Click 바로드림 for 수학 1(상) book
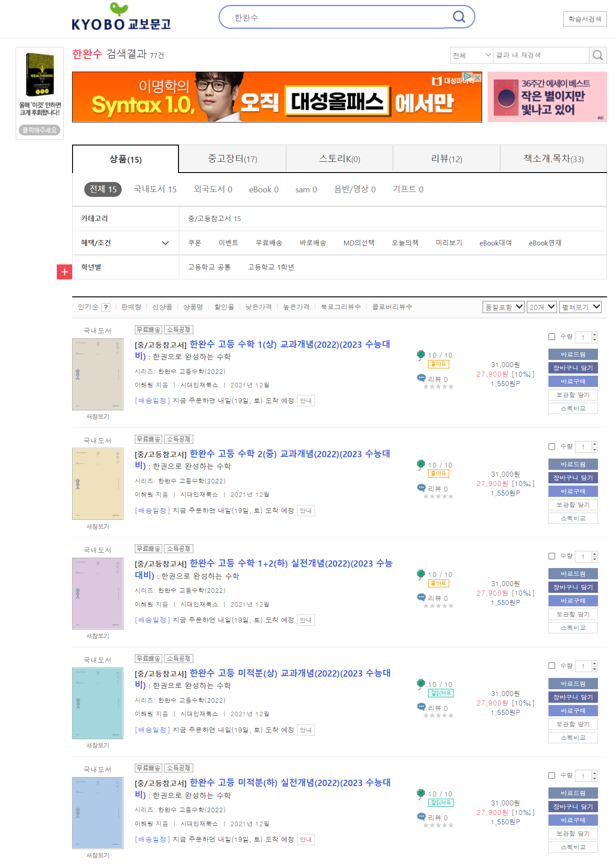The width and height of the screenshot is (616, 864). [573, 354]
